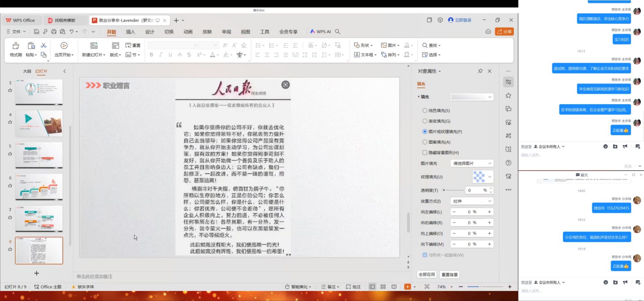The height and width of the screenshot is (301, 644).
Task: Click the fit-to-window icon in status bar
Action: (427, 287)
